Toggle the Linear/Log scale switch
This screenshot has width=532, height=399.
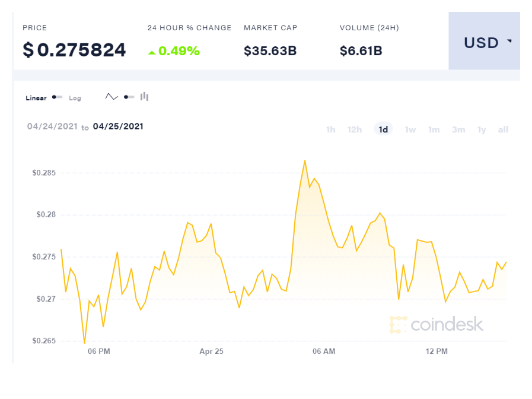57,97
